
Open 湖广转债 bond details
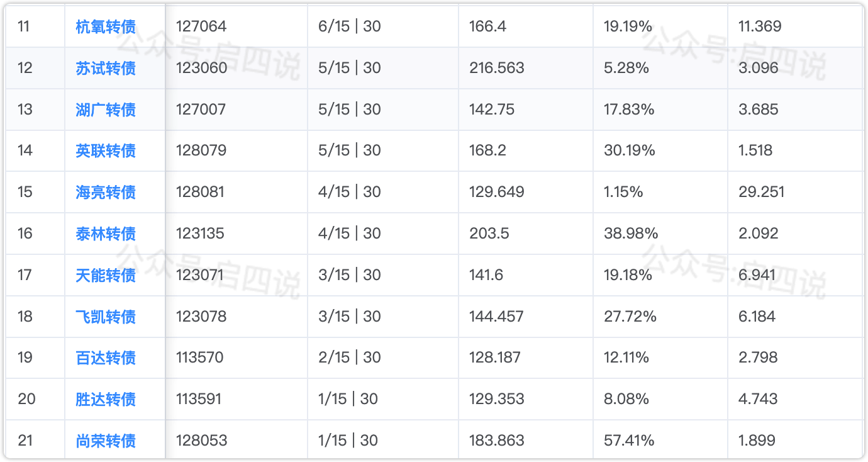point(106,110)
